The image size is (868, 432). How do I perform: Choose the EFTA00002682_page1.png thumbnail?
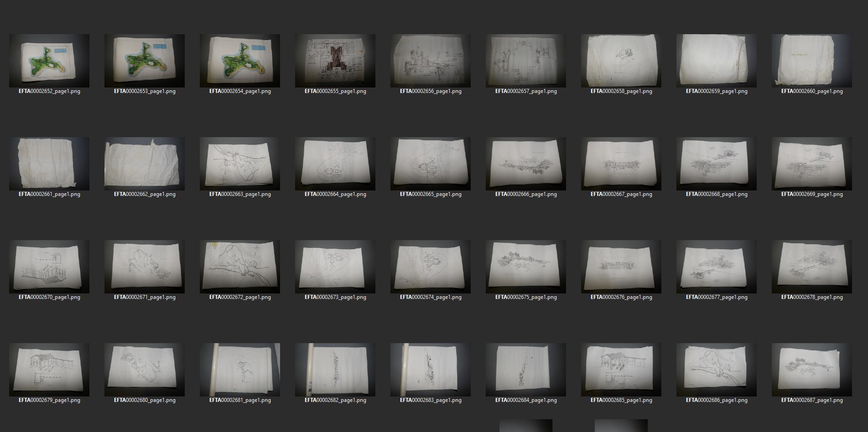tap(335, 370)
